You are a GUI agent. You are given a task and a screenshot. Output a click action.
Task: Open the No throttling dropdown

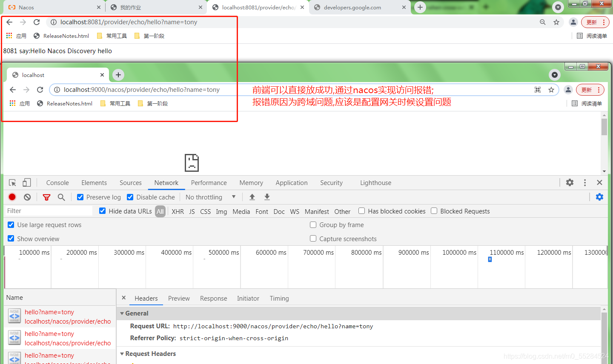click(x=210, y=197)
